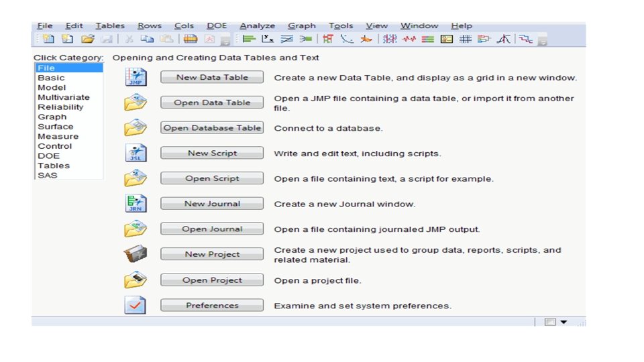Click the Open Journal button
644x362 pixels.
[212, 229]
